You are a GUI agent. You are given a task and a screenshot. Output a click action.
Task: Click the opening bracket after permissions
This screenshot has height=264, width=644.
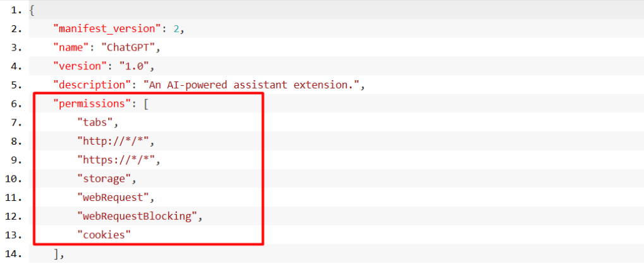[x=146, y=104]
